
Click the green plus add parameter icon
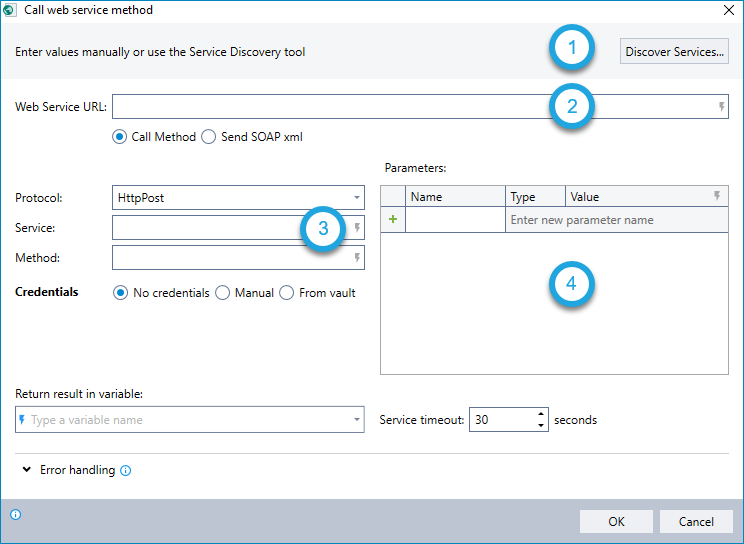(392, 220)
